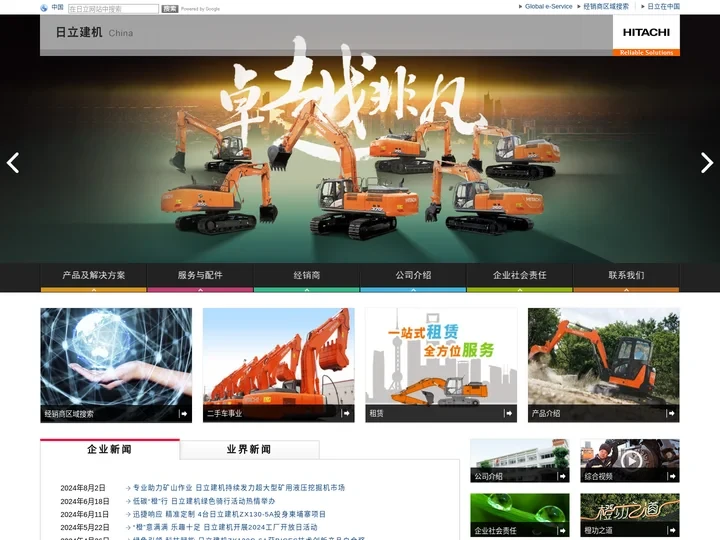The image size is (720, 540).
Task: Click date text 2024年5月22日
Action: point(85,527)
